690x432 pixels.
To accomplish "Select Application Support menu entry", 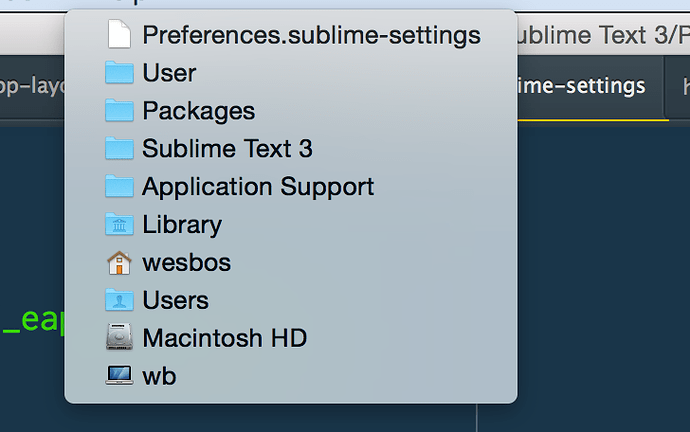I will point(291,186).
